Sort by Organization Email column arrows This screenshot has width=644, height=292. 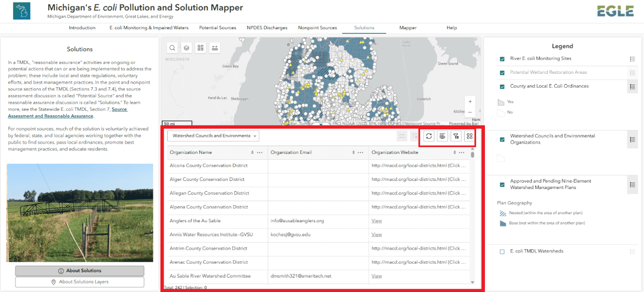tap(353, 153)
